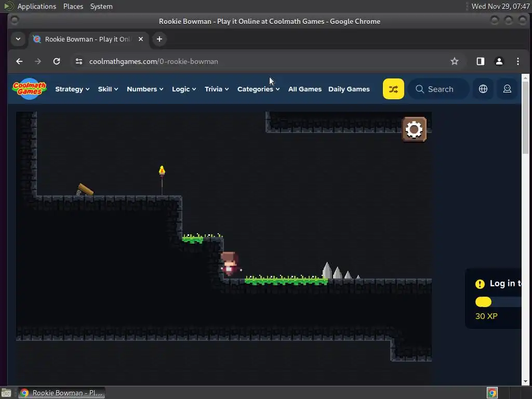Open the language globe icon
The image size is (532, 399).
[x=483, y=89]
